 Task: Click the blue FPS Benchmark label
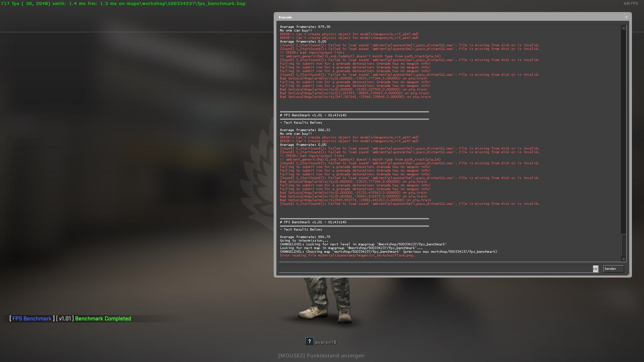[32, 319]
